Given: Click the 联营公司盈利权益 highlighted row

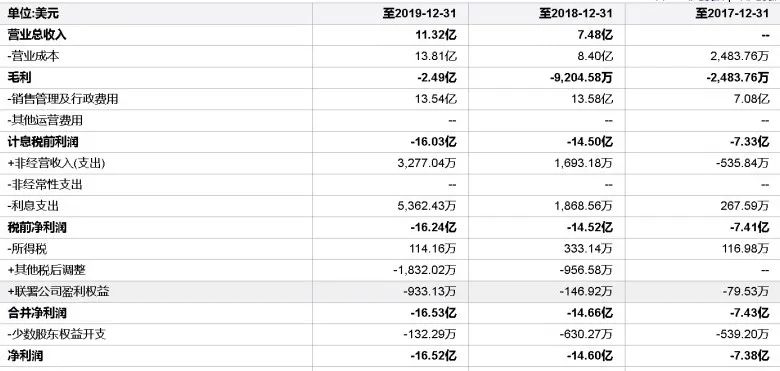Looking at the screenshot, I should click(390, 292).
